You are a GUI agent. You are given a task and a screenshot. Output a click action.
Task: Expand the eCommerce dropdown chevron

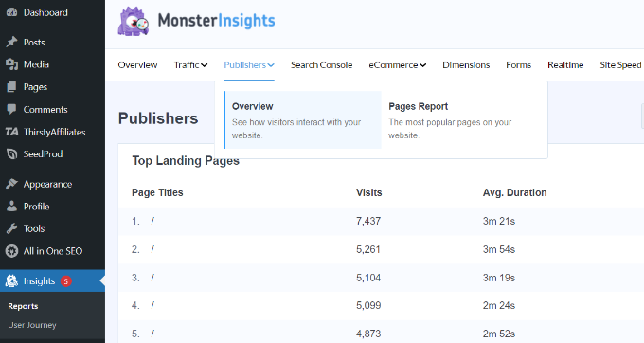click(x=423, y=65)
